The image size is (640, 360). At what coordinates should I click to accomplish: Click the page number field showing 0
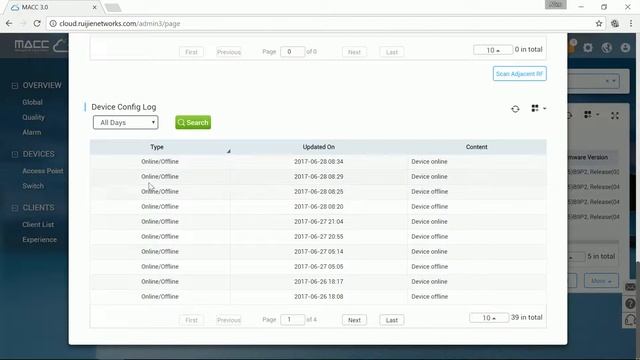pyautogui.click(x=293, y=52)
